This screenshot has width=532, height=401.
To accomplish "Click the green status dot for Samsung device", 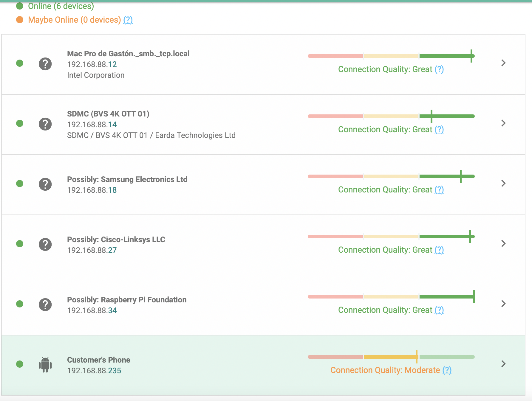I will [x=20, y=184].
